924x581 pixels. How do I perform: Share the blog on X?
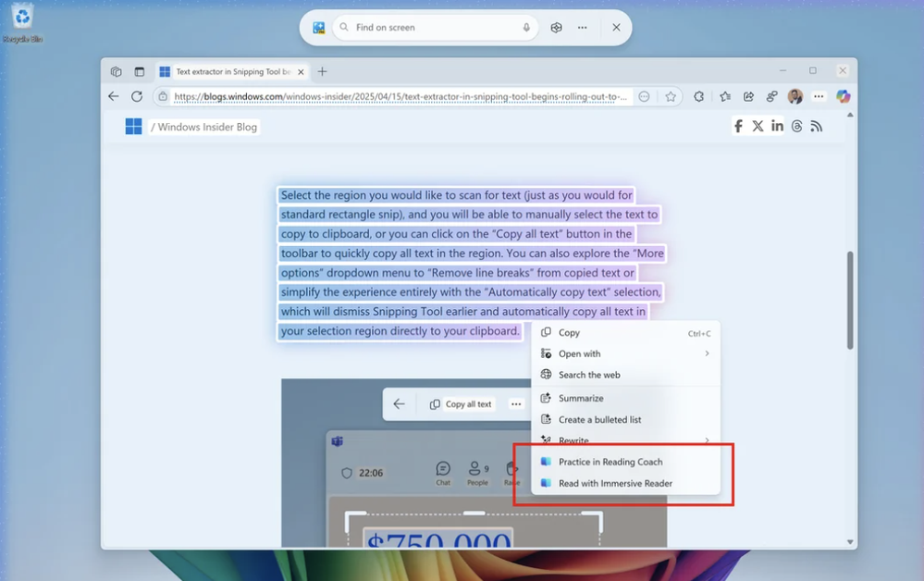pos(758,126)
